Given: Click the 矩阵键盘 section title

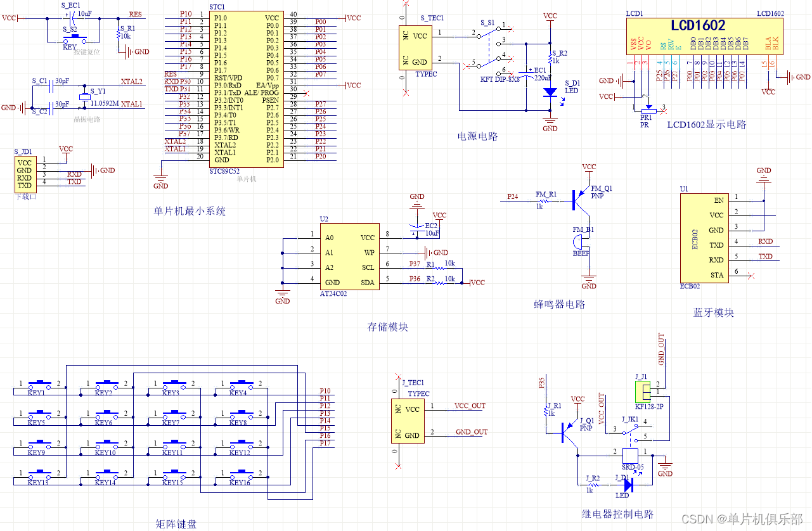Looking at the screenshot, I should 176,523.
